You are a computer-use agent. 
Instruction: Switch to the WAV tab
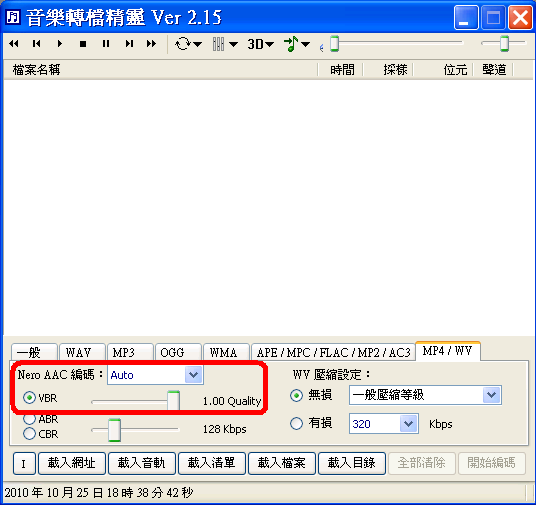click(82, 352)
